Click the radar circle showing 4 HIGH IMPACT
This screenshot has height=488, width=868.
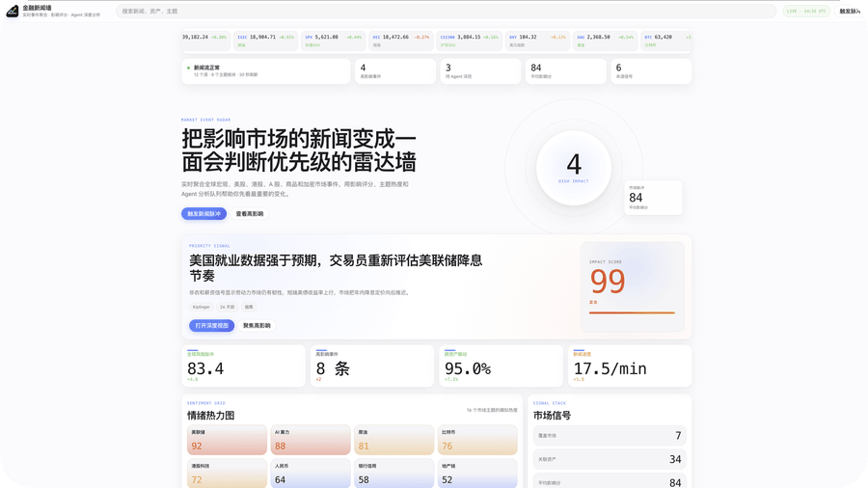[574, 168]
